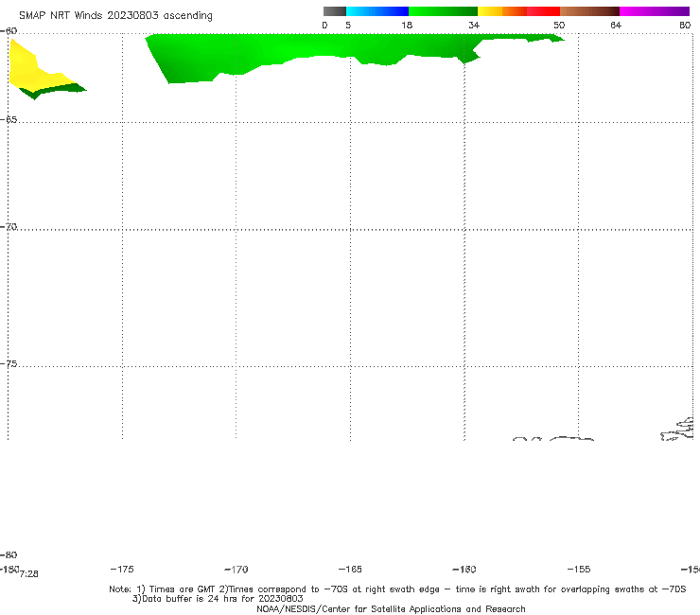Click the red segment of the color bar
Screen dimensions: 700x615
(543, 11)
